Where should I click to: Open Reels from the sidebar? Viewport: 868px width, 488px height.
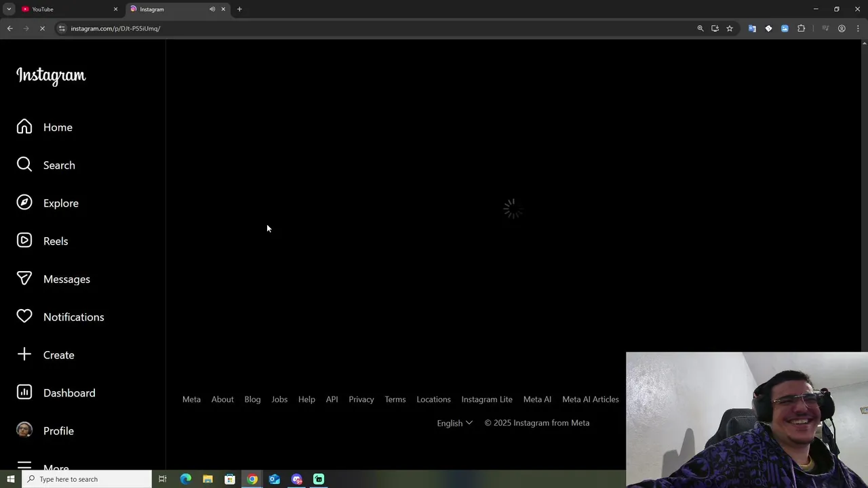tap(42, 241)
